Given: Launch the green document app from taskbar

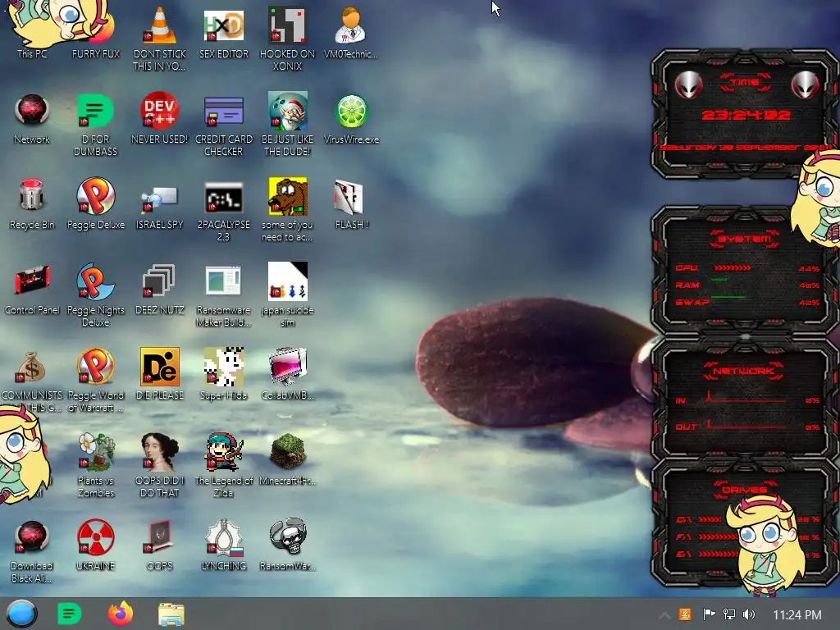Looking at the screenshot, I should click(x=69, y=614).
